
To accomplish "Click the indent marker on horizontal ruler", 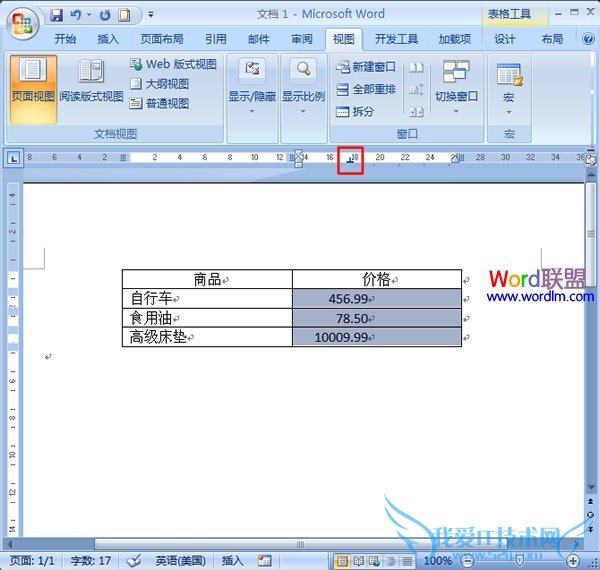I will [298, 158].
